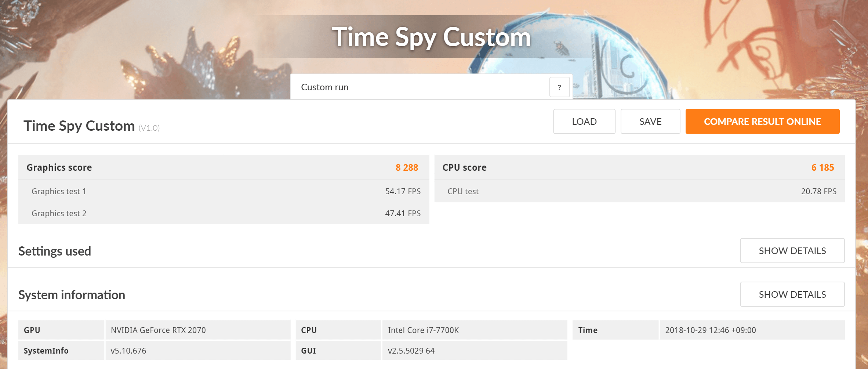
Task: Click the question mark help icon
Action: (x=559, y=87)
